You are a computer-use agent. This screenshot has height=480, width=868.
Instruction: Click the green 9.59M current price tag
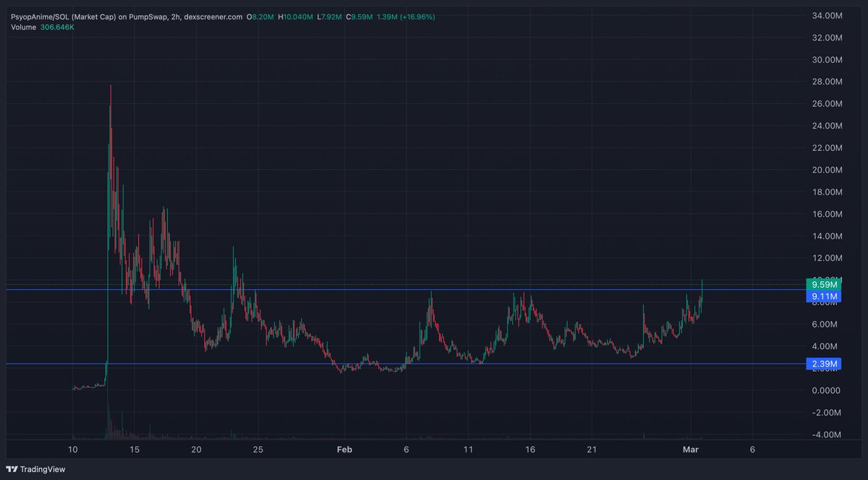[824, 285]
